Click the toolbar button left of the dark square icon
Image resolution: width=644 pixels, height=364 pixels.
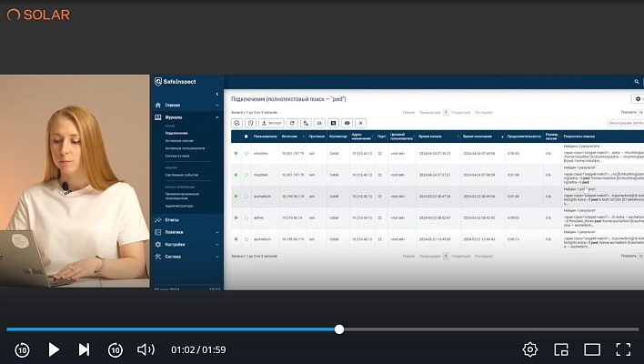[319, 123]
